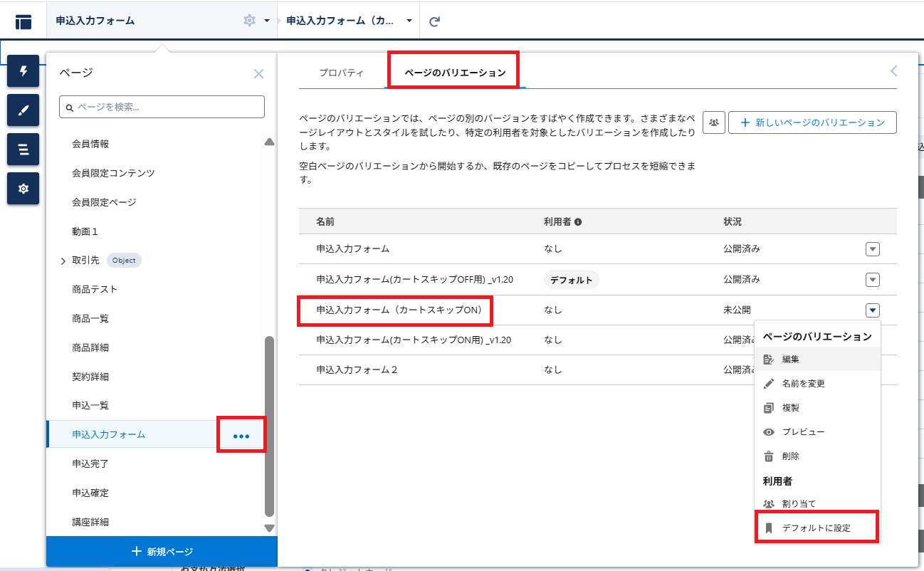Click the ページを検索 search field

point(162,107)
